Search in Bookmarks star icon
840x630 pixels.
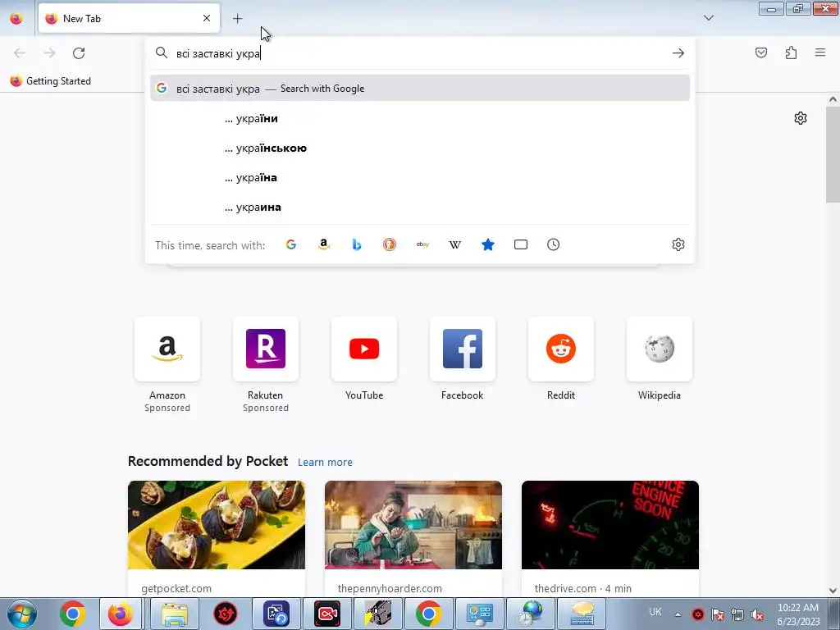click(x=488, y=244)
